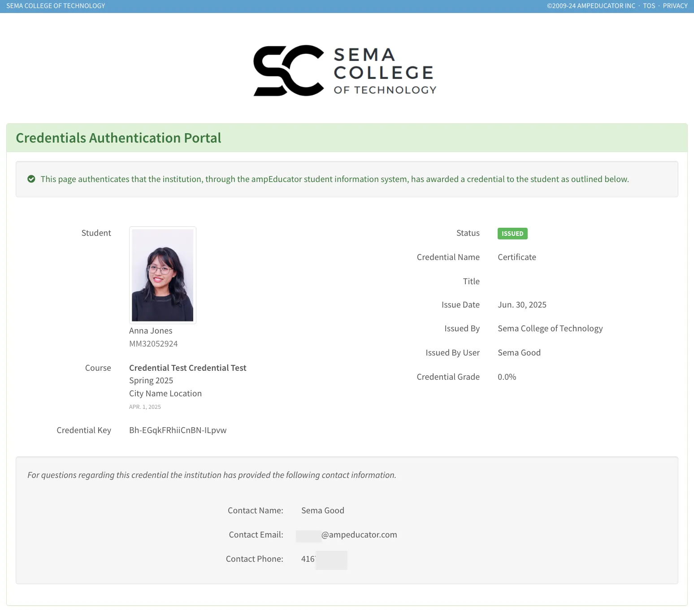Click the SEMA COLLEGE OF TECHNOLOGY header text

click(x=56, y=6)
